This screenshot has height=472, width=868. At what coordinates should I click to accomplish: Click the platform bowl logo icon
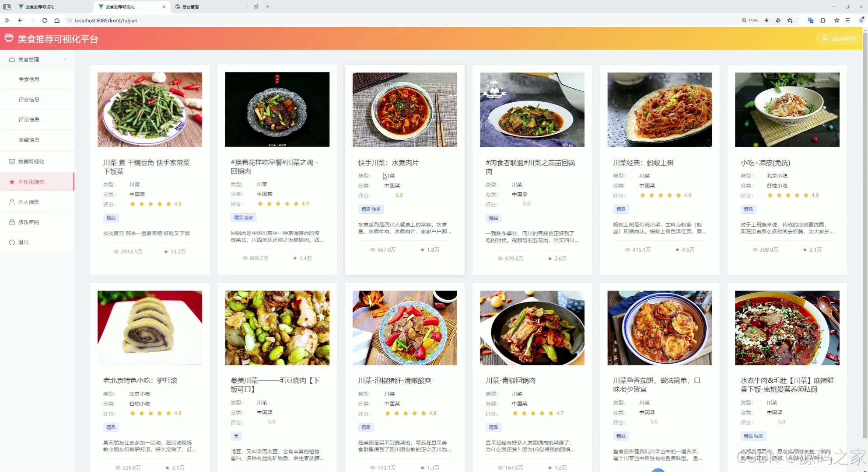(x=9, y=38)
